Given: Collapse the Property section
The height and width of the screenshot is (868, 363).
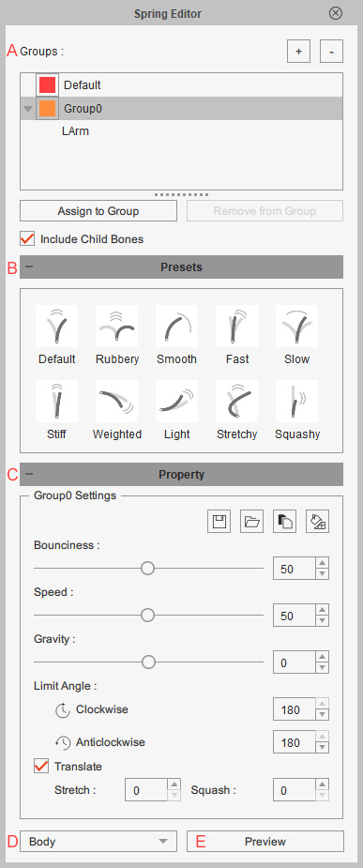Looking at the screenshot, I should tap(29, 475).
